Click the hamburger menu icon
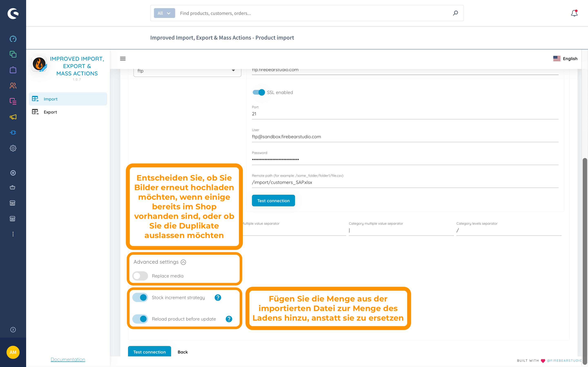Viewport: 588px width, 367px height. pos(123,59)
